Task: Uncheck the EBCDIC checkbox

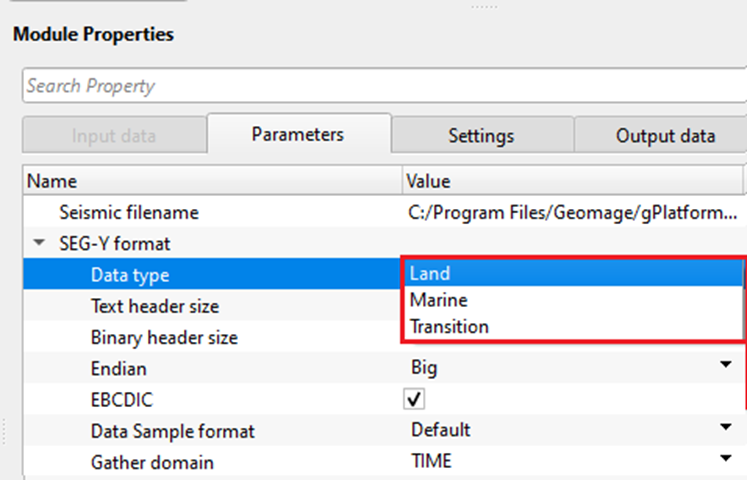Action: 415,399
